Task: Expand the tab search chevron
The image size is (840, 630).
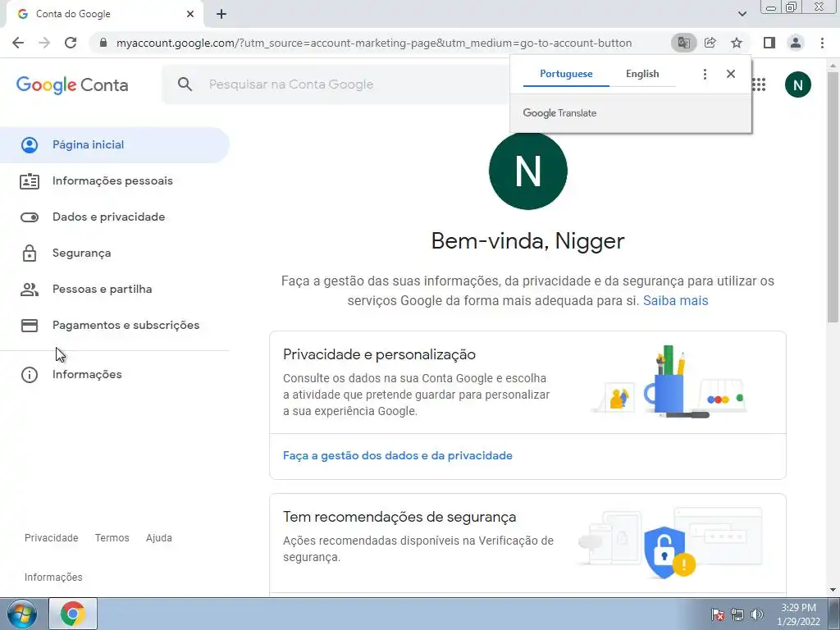Action: click(x=742, y=14)
